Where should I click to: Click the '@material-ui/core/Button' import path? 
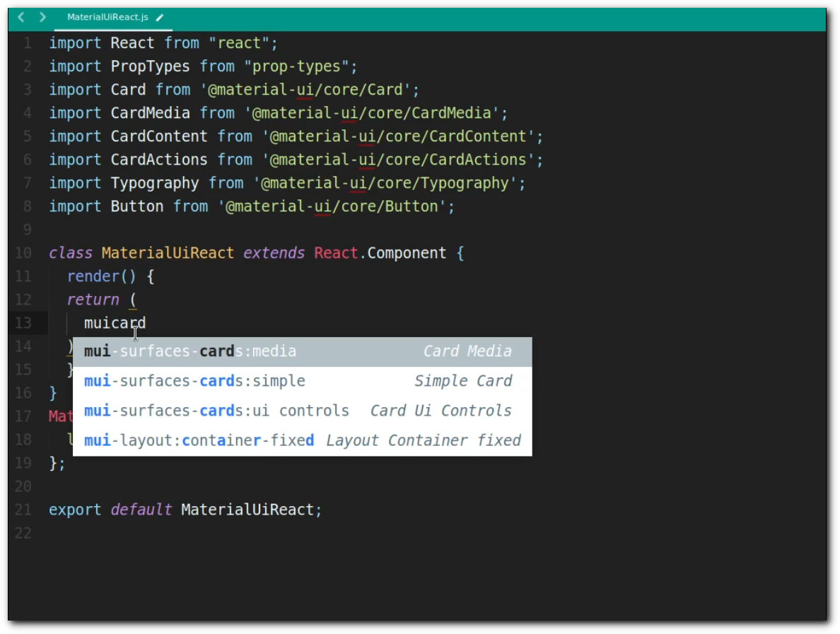(336, 206)
